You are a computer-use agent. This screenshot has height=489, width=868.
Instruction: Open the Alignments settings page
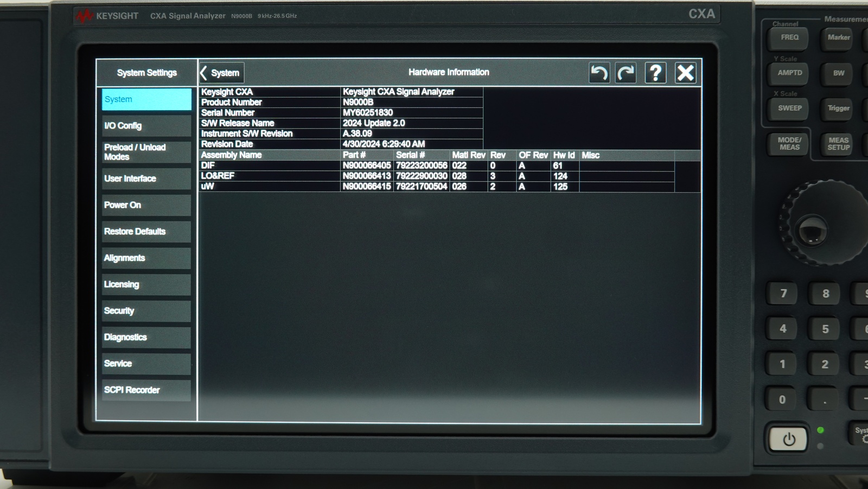click(x=146, y=258)
